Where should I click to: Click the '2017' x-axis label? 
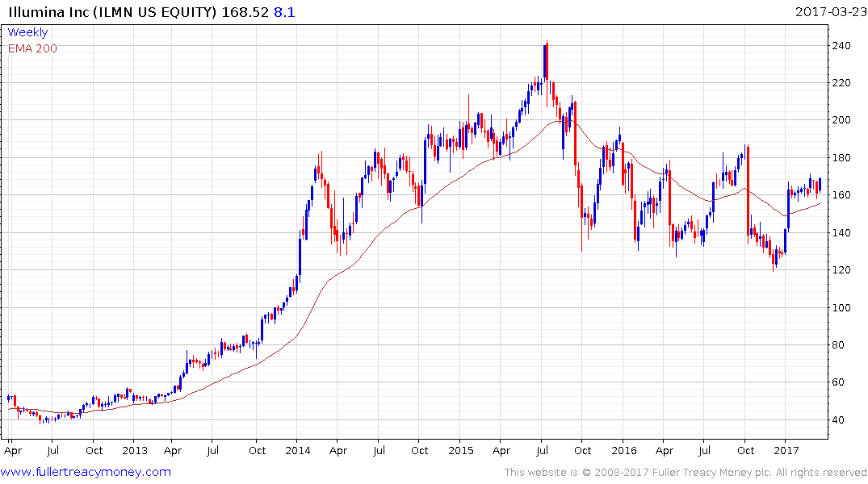point(786,450)
